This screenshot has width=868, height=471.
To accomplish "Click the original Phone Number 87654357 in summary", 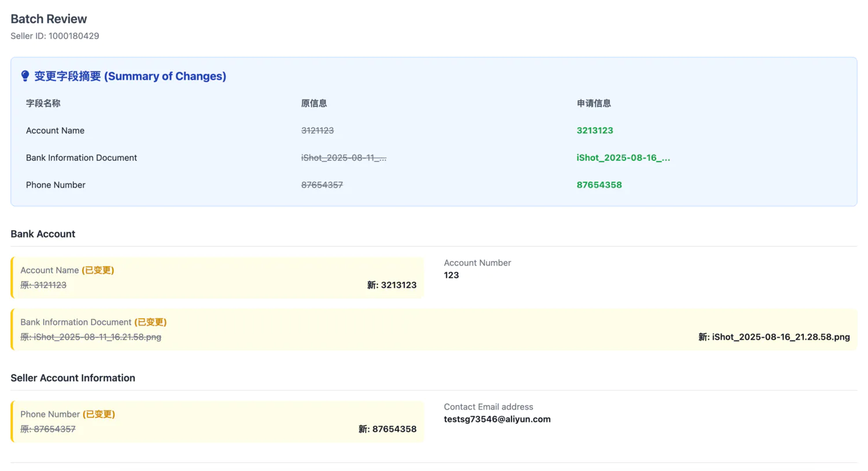I will (x=322, y=185).
